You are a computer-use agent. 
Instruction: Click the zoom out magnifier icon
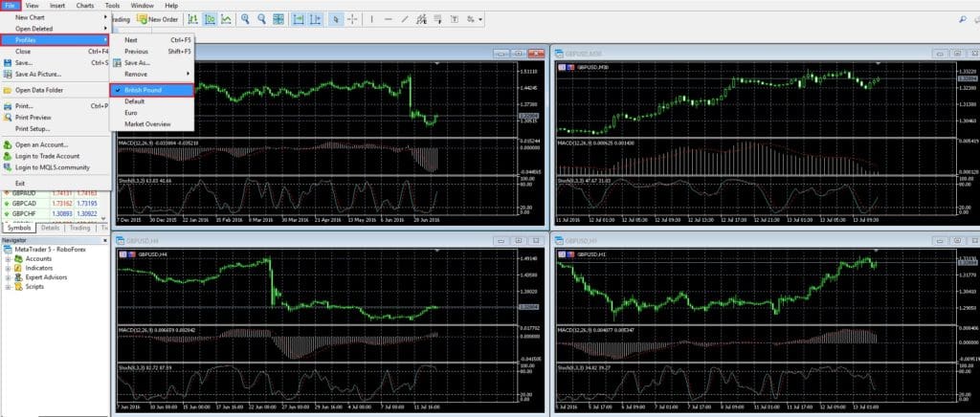pyautogui.click(x=262, y=19)
